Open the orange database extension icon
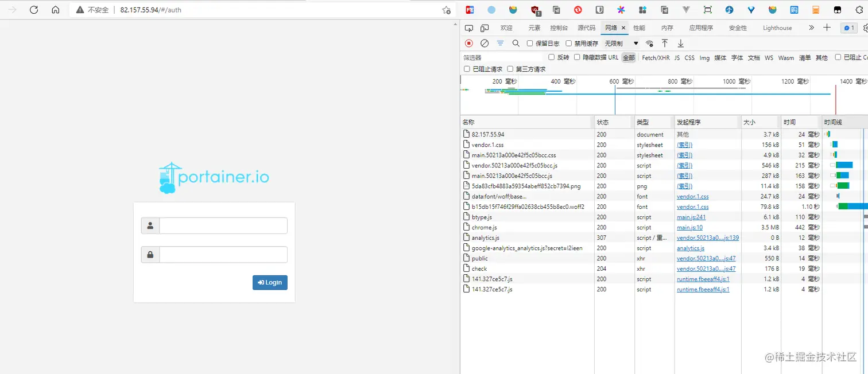Screen dimensions: 868x374 816,10
